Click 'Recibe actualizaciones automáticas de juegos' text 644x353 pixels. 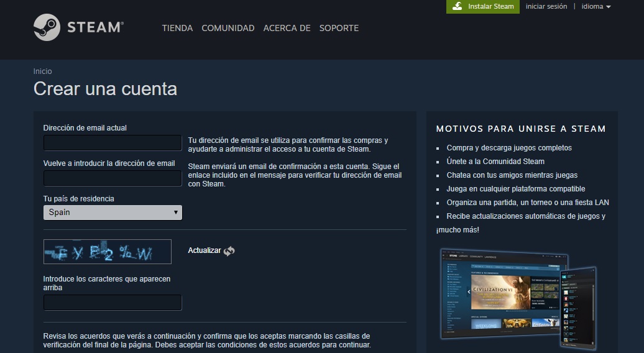(522, 216)
